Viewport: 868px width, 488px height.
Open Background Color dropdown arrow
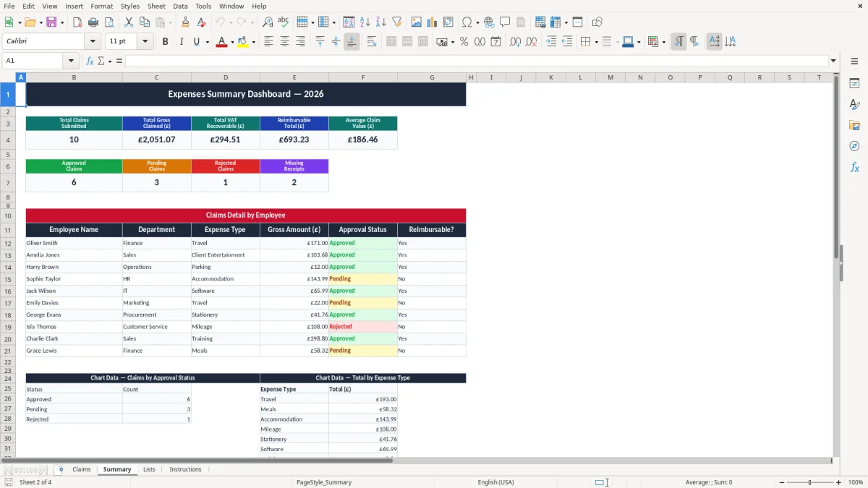pyautogui.click(x=254, y=42)
